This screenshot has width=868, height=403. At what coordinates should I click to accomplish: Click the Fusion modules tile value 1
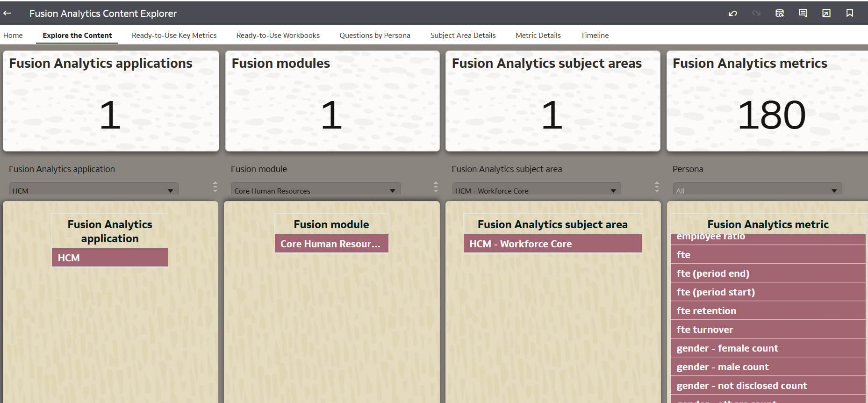[x=331, y=115]
